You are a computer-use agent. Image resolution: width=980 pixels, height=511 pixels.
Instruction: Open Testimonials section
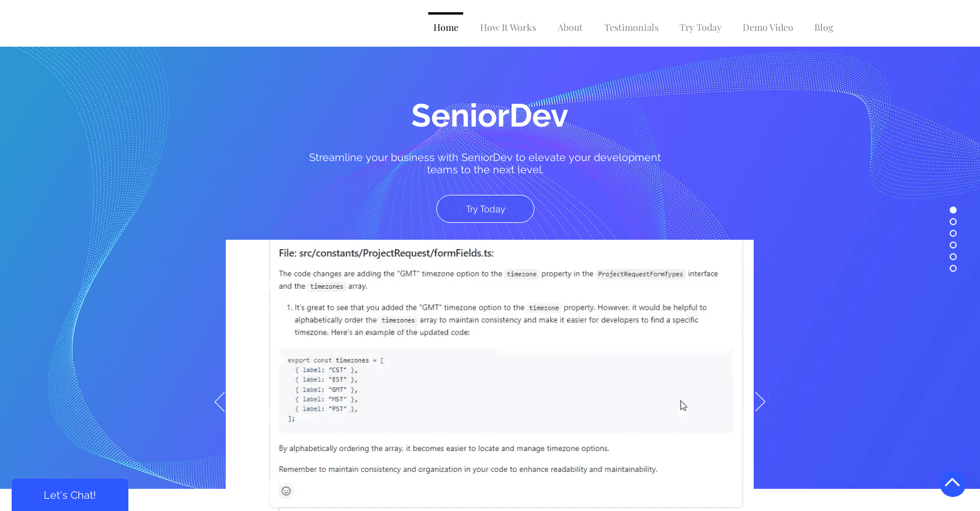click(x=631, y=27)
